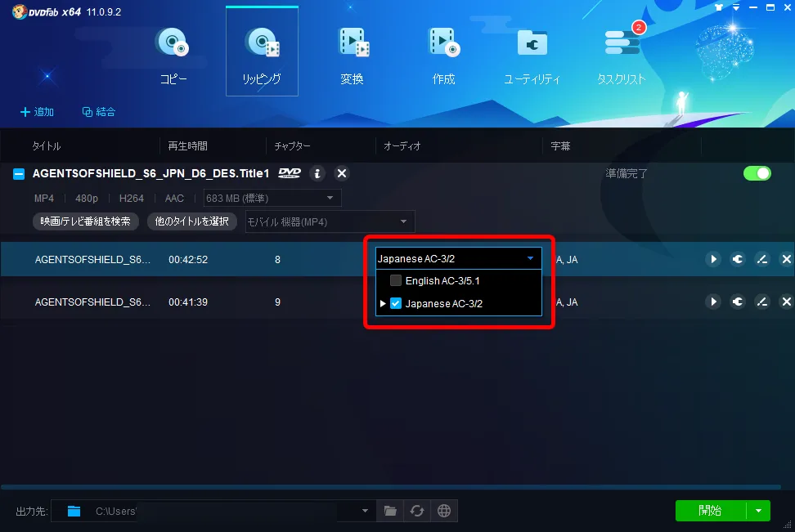Click the H264 codec label
This screenshot has height=532, width=795.
132,198
